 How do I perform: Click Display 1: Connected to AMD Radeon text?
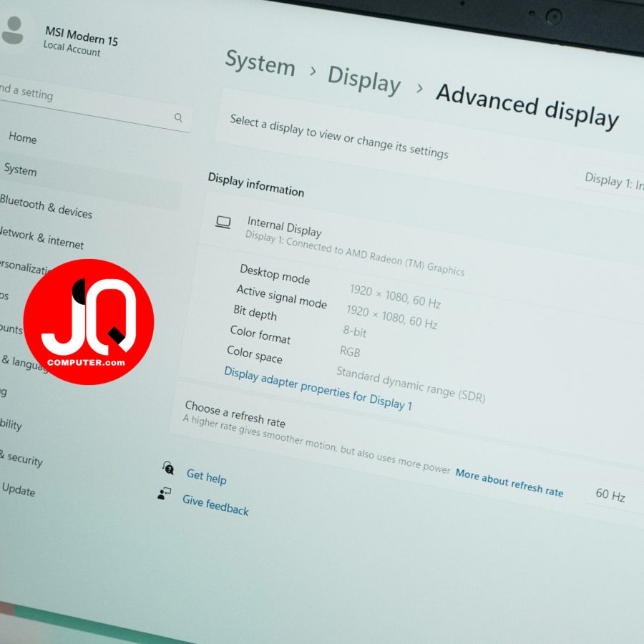pos(355,253)
